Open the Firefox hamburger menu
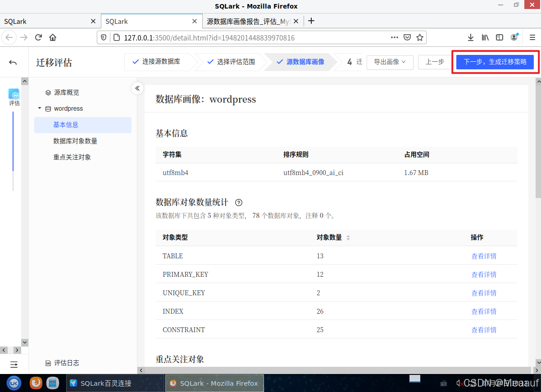 point(532,37)
